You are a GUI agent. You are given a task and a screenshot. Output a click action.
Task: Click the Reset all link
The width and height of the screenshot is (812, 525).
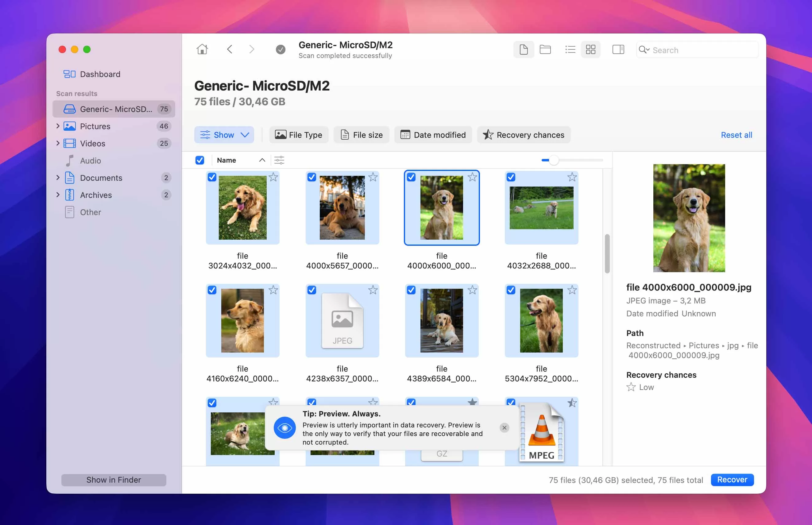coord(736,135)
